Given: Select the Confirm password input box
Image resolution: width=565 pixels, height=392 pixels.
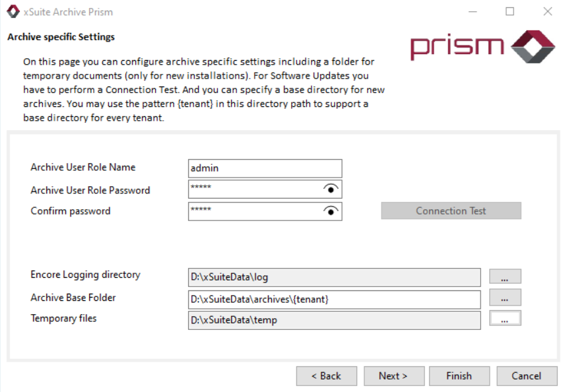Looking at the screenshot, I should pos(254,211).
